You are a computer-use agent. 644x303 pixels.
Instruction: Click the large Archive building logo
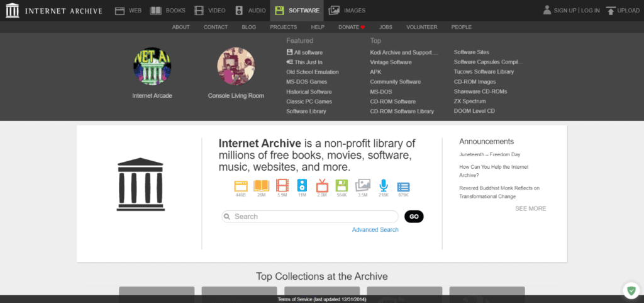tap(140, 184)
